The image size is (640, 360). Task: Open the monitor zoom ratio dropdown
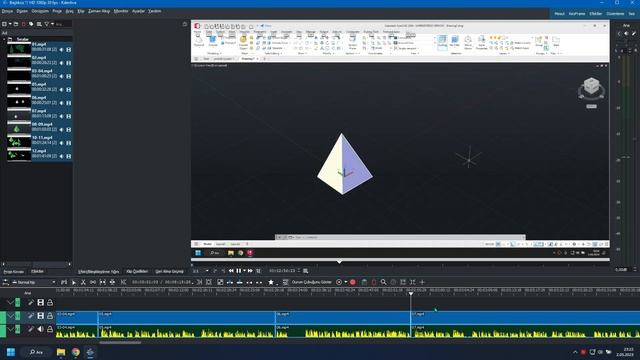[200, 271]
